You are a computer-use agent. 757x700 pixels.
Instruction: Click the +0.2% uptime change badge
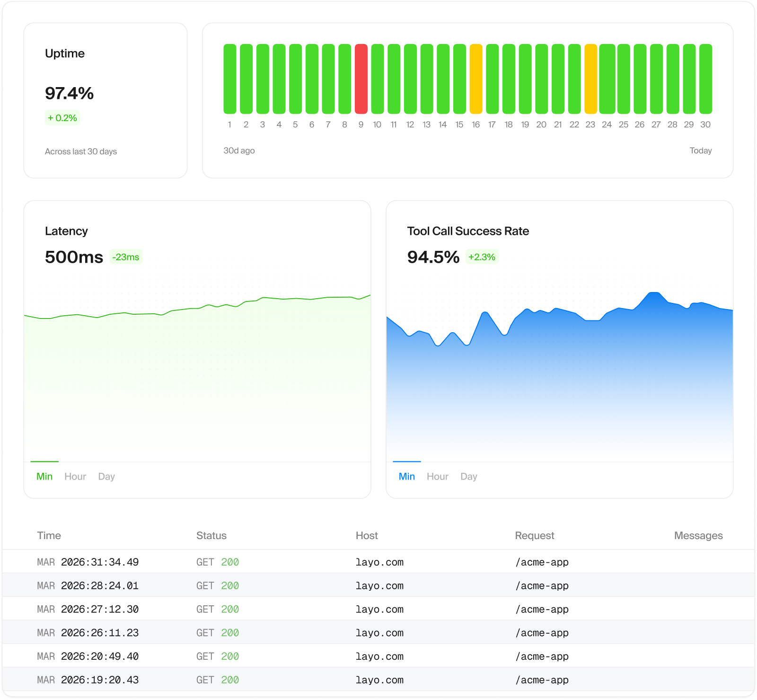(x=62, y=118)
